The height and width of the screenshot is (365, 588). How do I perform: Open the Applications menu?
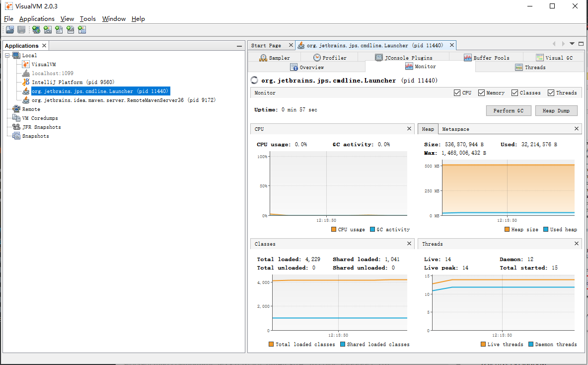[37, 19]
